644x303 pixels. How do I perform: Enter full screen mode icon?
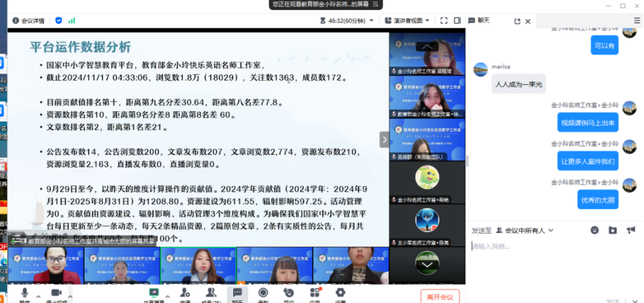tap(443, 20)
